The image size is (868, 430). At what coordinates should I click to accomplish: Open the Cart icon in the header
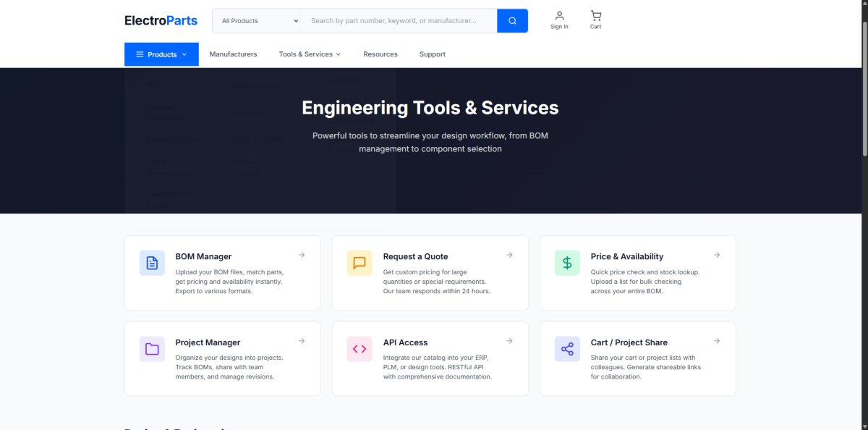[595, 15]
